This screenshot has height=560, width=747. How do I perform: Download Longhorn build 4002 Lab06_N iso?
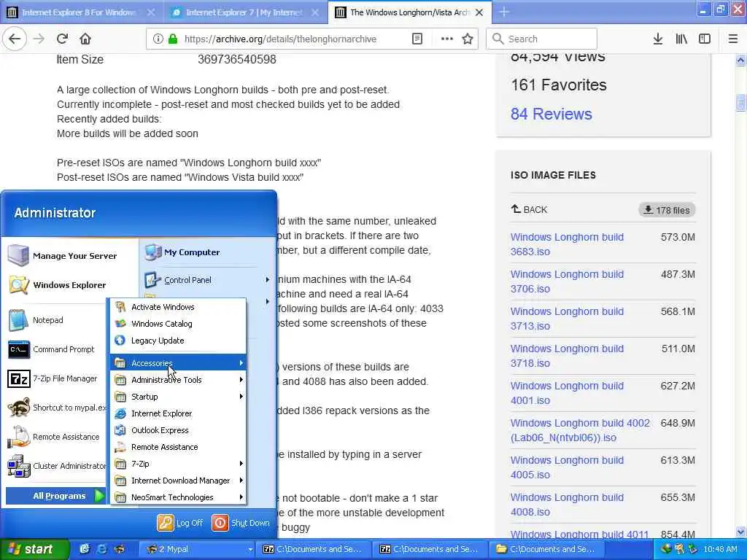580,430
